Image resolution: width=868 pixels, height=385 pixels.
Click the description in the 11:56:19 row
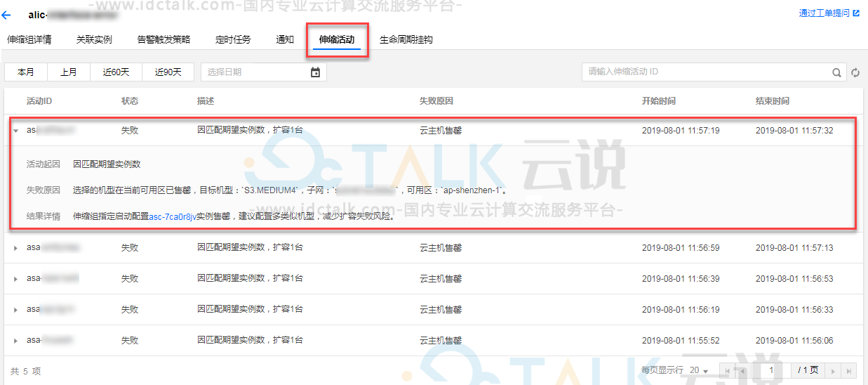251,310
